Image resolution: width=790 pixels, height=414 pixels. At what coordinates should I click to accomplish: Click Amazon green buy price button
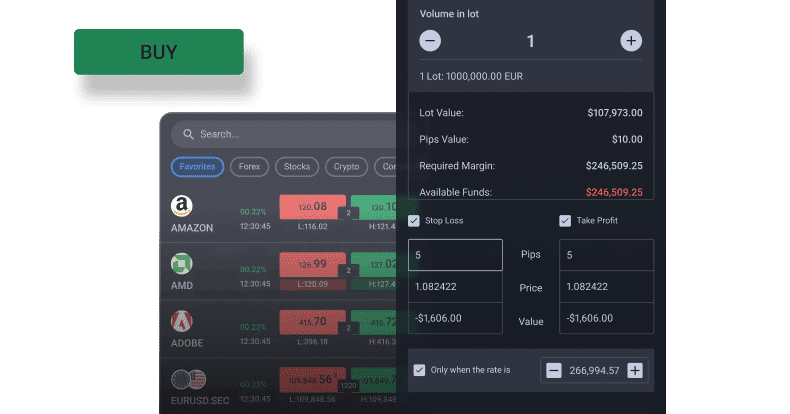(x=374, y=206)
